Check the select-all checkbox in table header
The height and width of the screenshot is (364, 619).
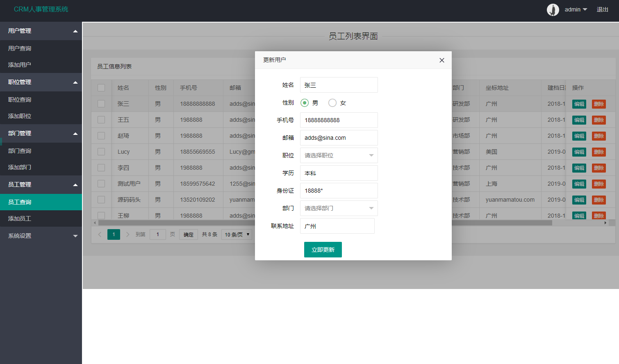[x=101, y=87]
